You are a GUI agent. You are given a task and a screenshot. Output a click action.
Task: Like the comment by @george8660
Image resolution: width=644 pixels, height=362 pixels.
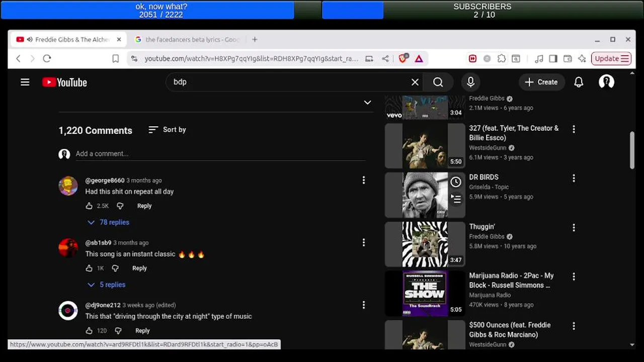point(89,206)
